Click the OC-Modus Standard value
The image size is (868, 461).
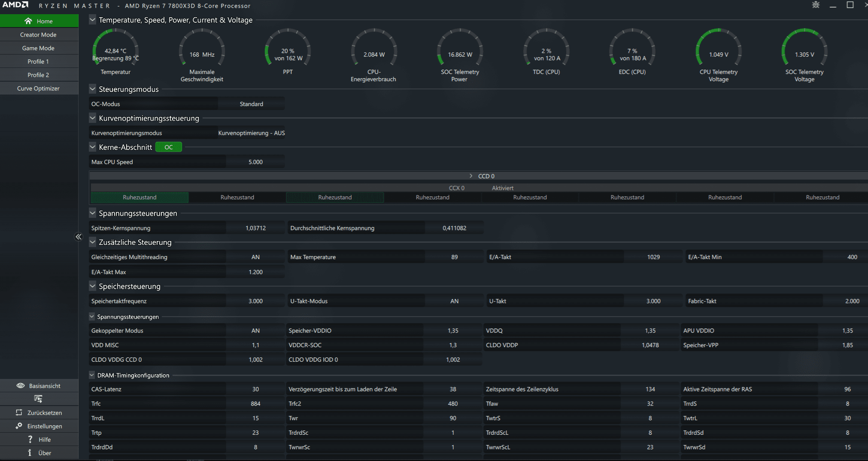[251, 104]
